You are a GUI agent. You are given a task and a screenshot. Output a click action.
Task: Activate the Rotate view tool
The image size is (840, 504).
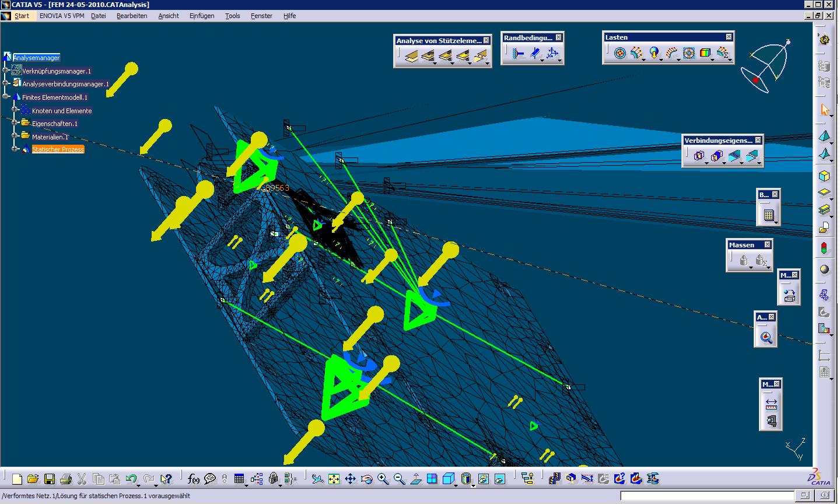coord(366,480)
